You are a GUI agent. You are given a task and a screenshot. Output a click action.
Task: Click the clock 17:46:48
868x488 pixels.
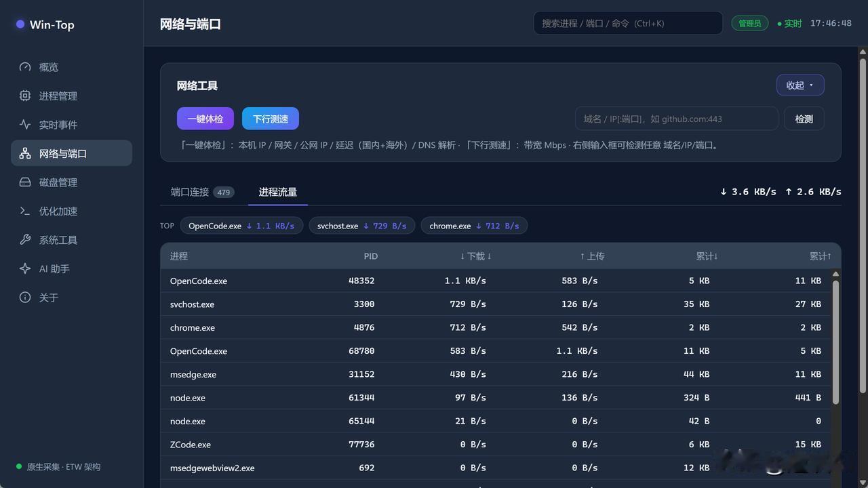click(x=831, y=23)
